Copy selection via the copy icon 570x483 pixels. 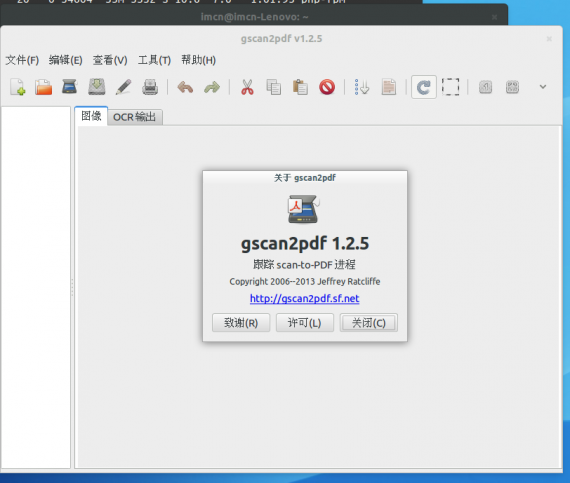(x=274, y=87)
